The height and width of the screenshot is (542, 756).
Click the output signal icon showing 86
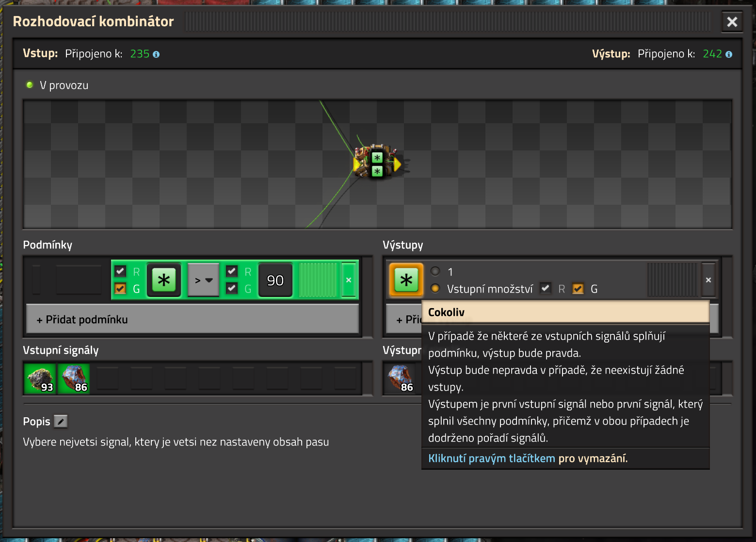pyautogui.click(x=400, y=378)
